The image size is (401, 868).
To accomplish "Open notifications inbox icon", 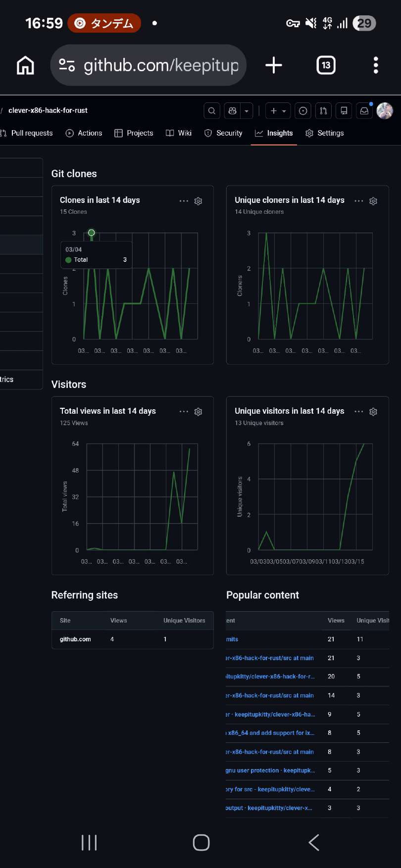I will (364, 111).
